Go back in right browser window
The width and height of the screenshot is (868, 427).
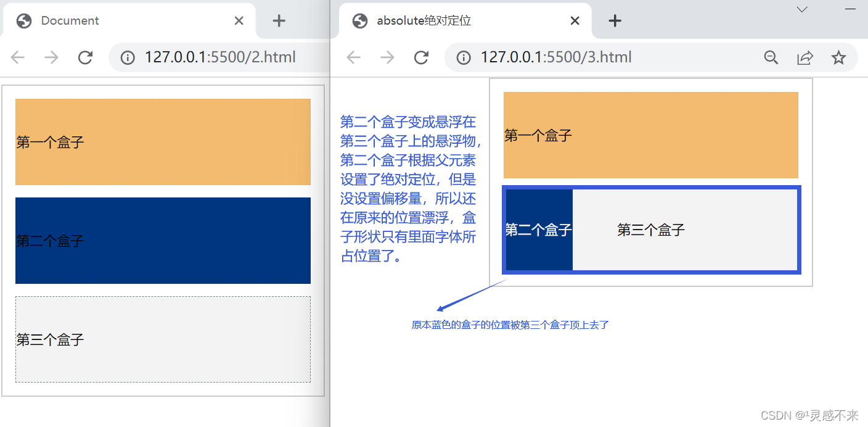[x=353, y=57]
